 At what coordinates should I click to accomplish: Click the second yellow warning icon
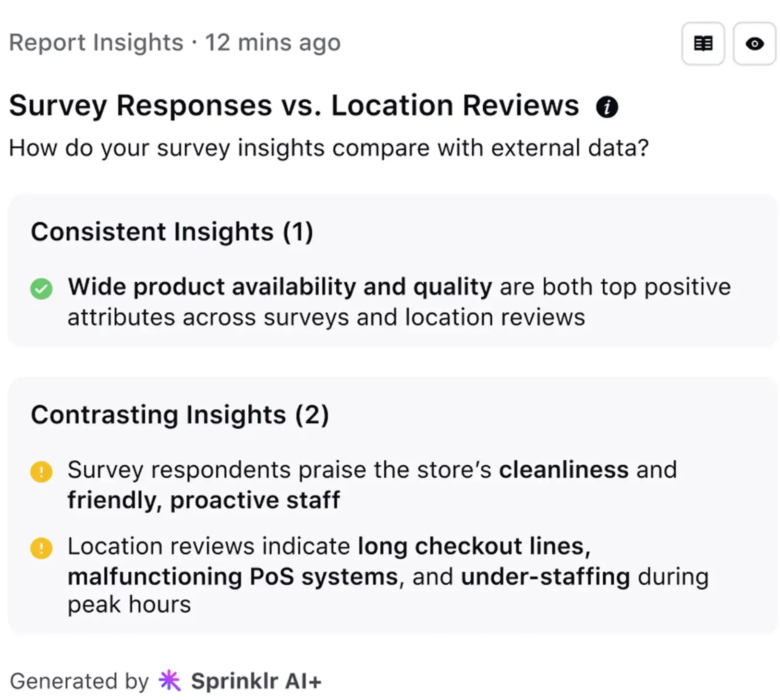pos(42,547)
